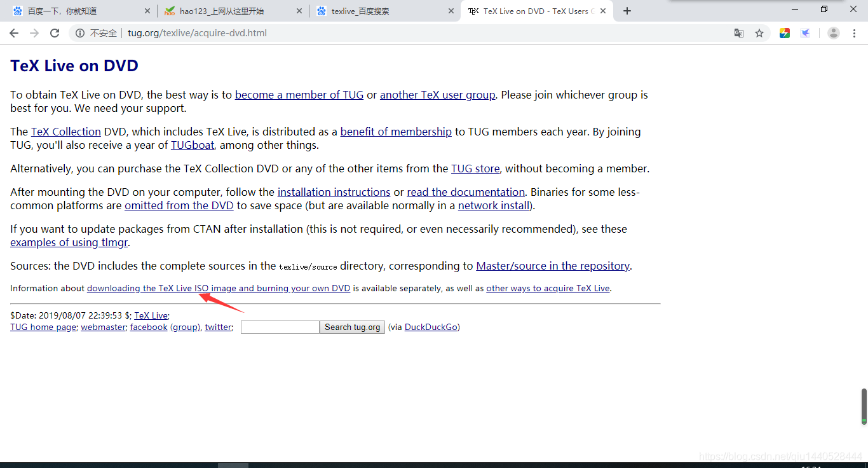Open the facebook 'group' link

(x=186, y=327)
